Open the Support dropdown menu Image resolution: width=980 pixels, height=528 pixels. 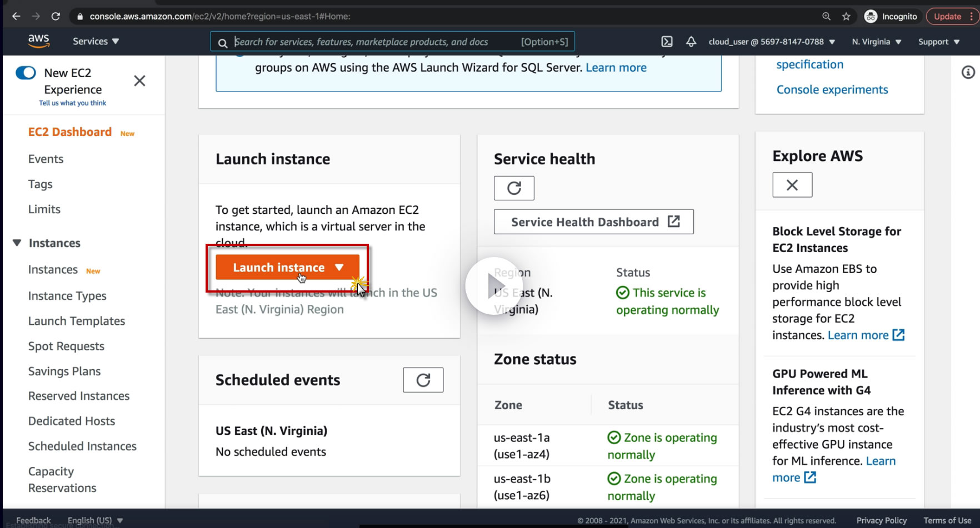[938, 42]
